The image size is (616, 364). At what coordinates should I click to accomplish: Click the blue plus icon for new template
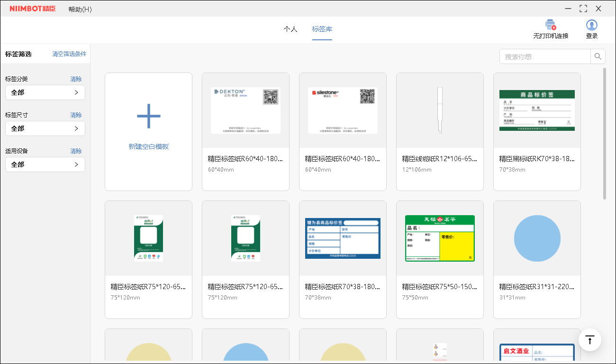tap(149, 116)
